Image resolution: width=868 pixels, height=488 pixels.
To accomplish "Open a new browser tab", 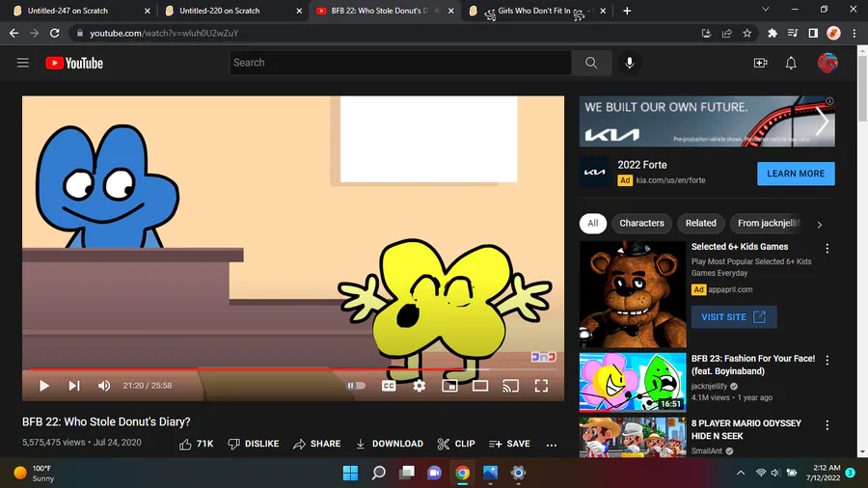I will click(627, 11).
